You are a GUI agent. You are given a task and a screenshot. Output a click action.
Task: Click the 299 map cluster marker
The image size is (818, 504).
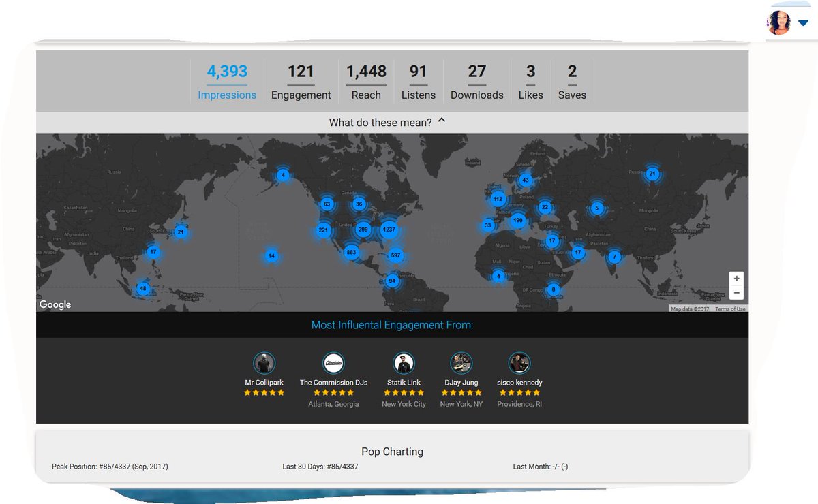coord(363,230)
